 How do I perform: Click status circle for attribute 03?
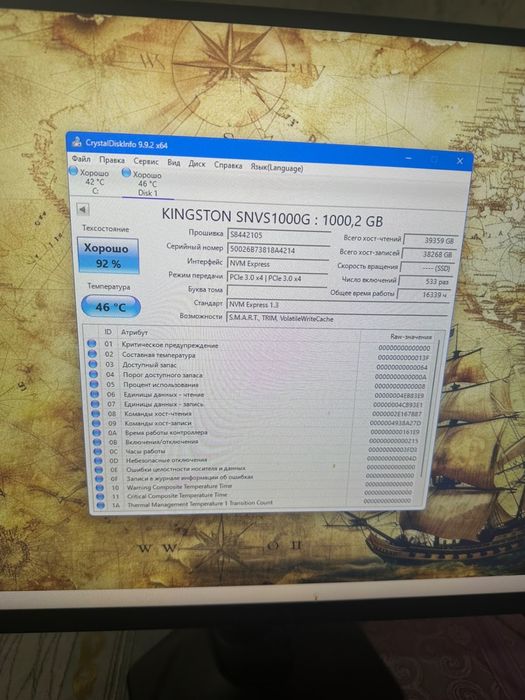(93, 363)
